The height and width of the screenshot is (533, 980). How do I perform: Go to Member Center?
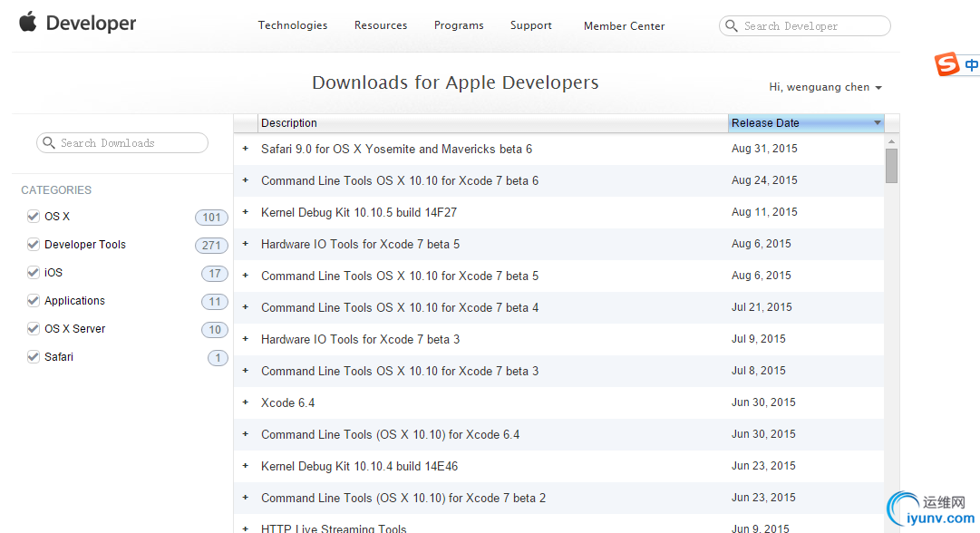(624, 25)
